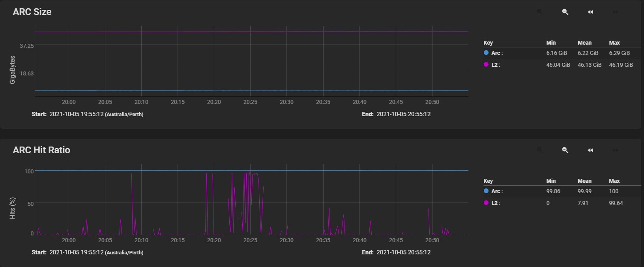Click the L2 hit ratio max 99.64
The image size is (644, 267).
[x=616, y=203]
